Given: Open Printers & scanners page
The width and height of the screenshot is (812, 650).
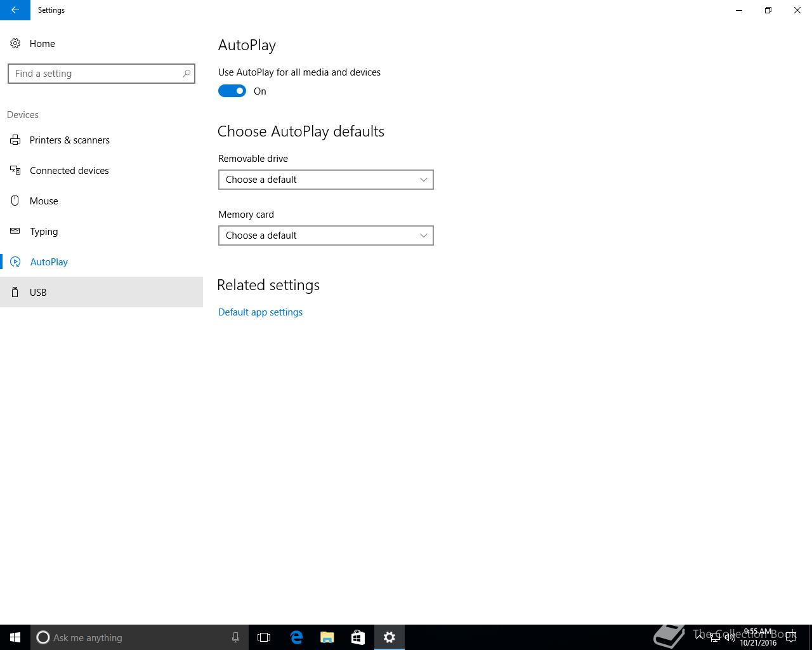Looking at the screenshot, I should (x=101, y=140).
